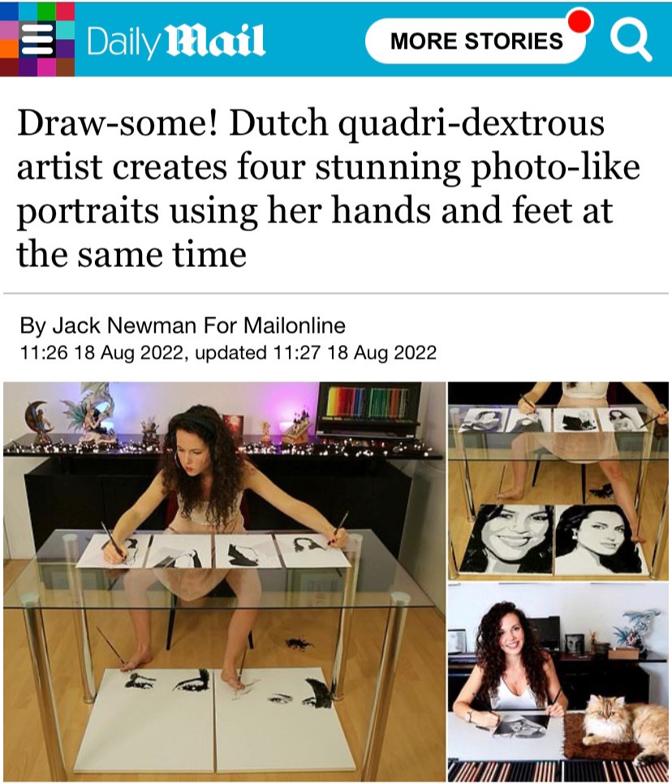672x784 pixels.
Task: Open main photo of artist drawing
Action: pos(224,580)
